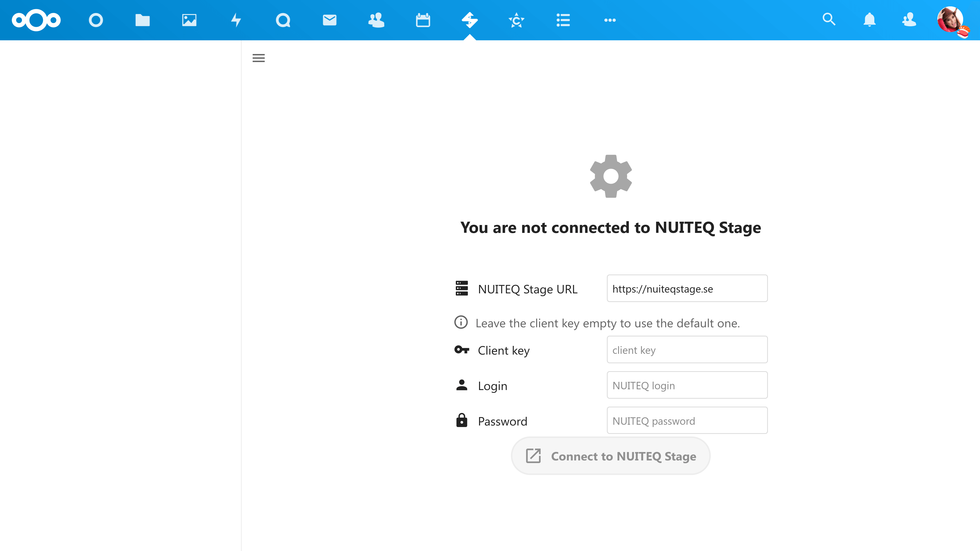Image resolution: width=980 pixels, height=551 pixels.
Task: Show more apps via three-dots icon
Action: pyautogui.click(x=610, y=20)
